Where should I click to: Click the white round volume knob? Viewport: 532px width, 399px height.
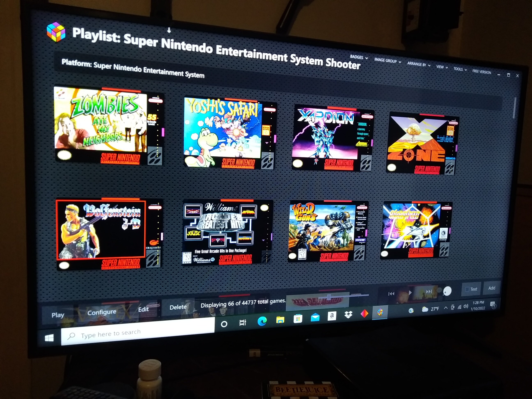[447, 291]
